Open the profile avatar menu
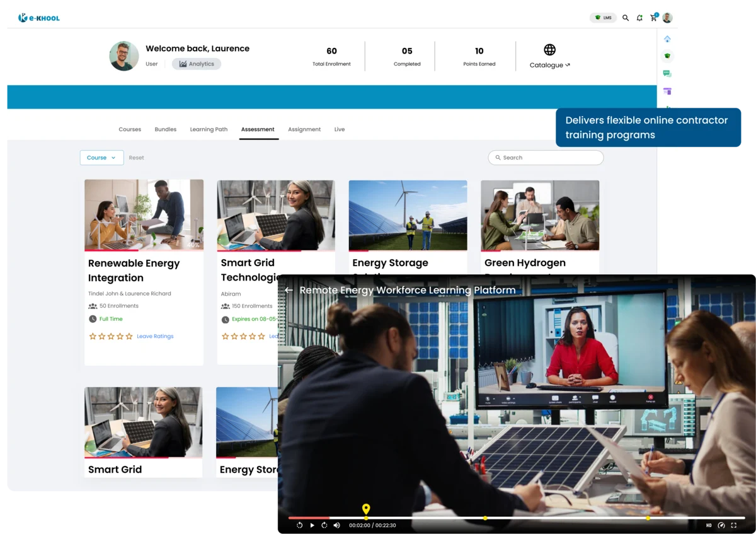Image resolution: width=756 pixels, height=534 pixels. 667,18
